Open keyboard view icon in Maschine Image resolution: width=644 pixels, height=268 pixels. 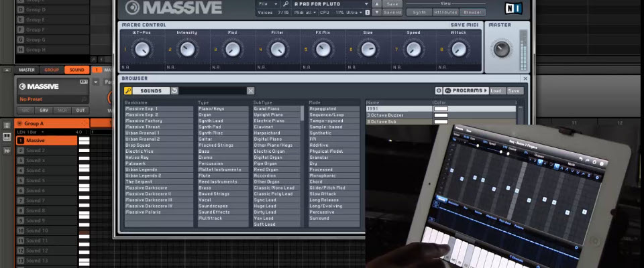point(7,137)
